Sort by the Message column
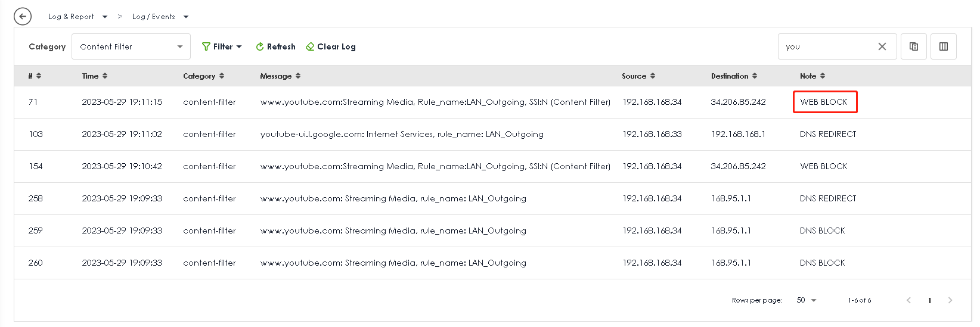980x327 pixels. (x=280, y=76)
